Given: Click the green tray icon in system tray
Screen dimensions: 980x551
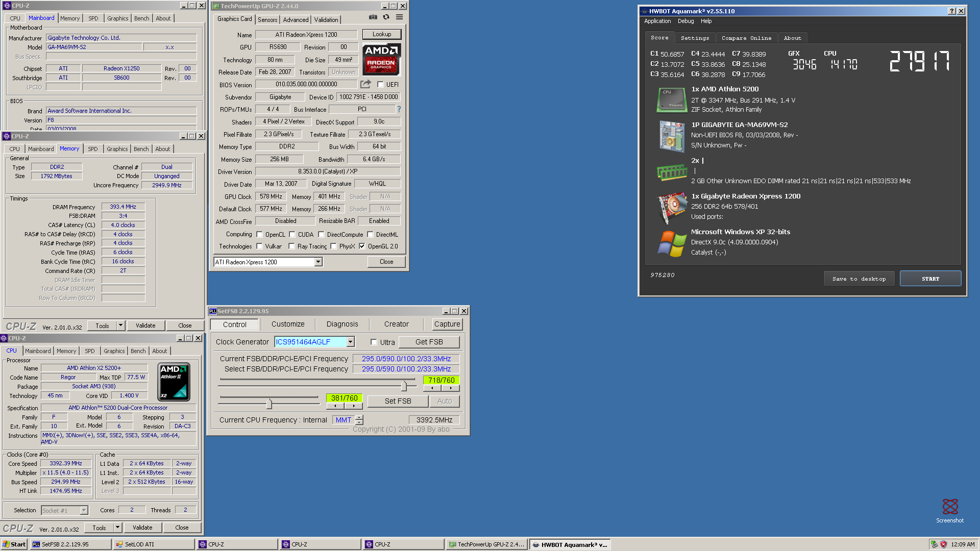Looking at the screenshot, I should tap(934, 544).
